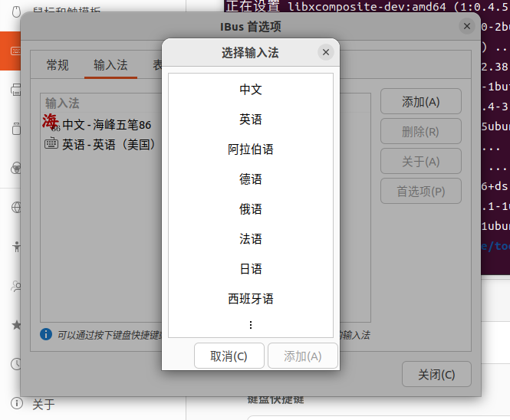Click the blue info icon beside the shortcut hint
The image size is (510, 420).
(x=46, y=334)
